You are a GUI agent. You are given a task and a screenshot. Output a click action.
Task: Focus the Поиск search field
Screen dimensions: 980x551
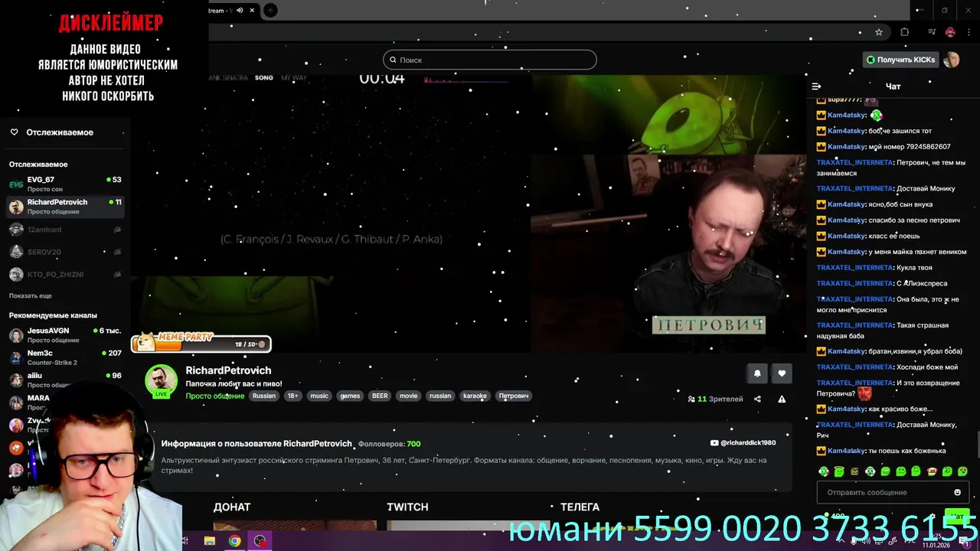490,60
